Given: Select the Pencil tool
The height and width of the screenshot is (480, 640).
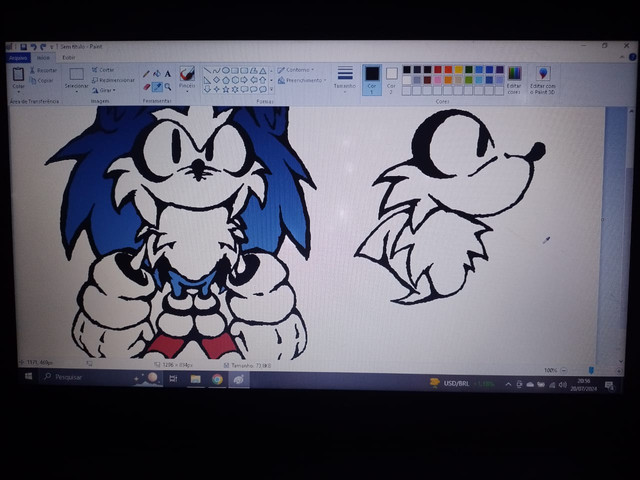Looking at the screenshot, I should click(146, 74).
